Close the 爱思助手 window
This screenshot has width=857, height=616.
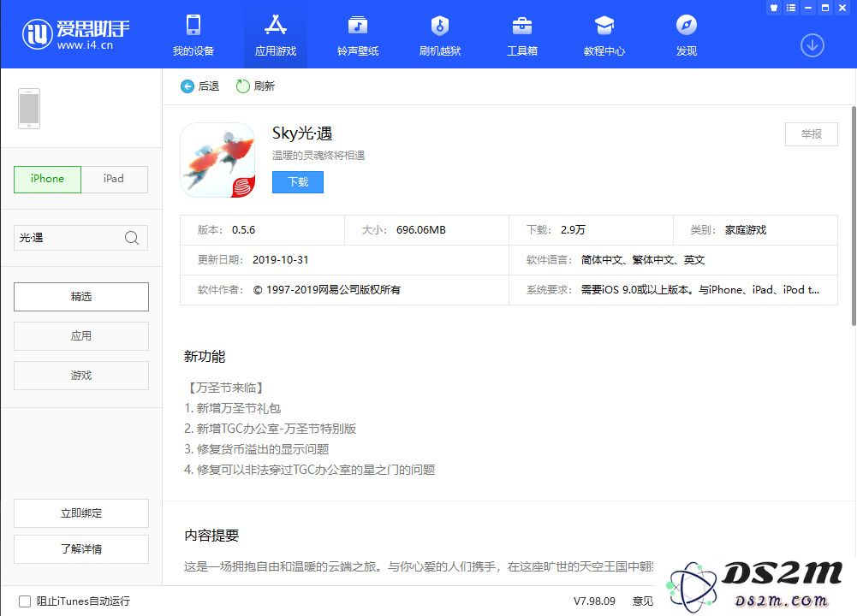(x=842, y=8)
